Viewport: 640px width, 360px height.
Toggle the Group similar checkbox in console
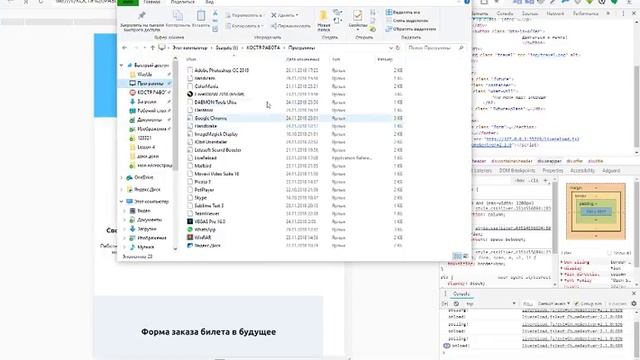(577, 304)
